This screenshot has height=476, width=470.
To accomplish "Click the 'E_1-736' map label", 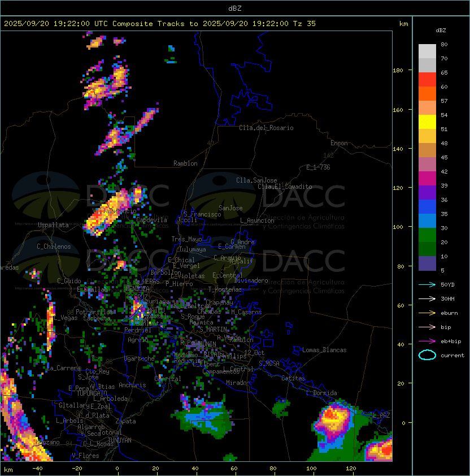I will pos(318,167).
